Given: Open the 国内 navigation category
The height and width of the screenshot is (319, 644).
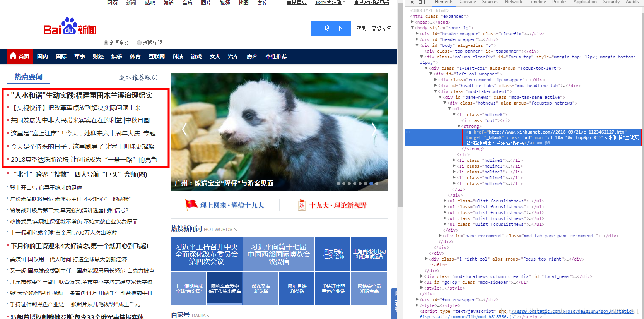Looking at the screenshot, I should 43,57.
